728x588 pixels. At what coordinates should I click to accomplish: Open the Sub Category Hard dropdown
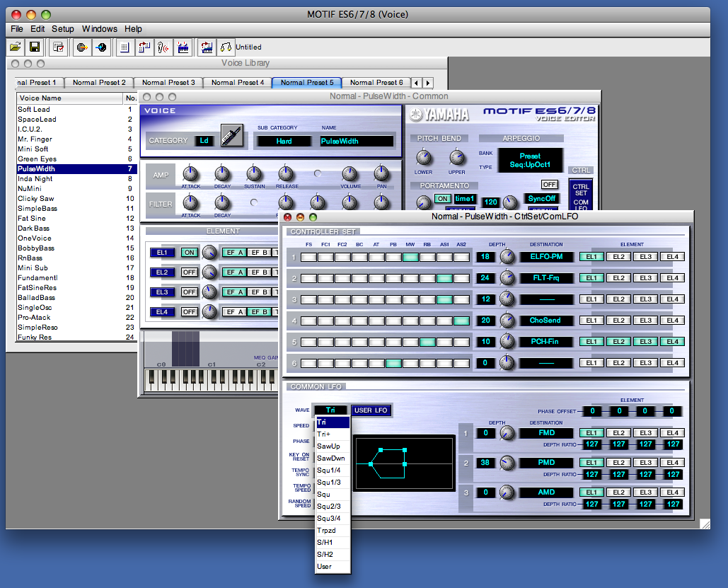pyautogui.click(x=284, y=142)
